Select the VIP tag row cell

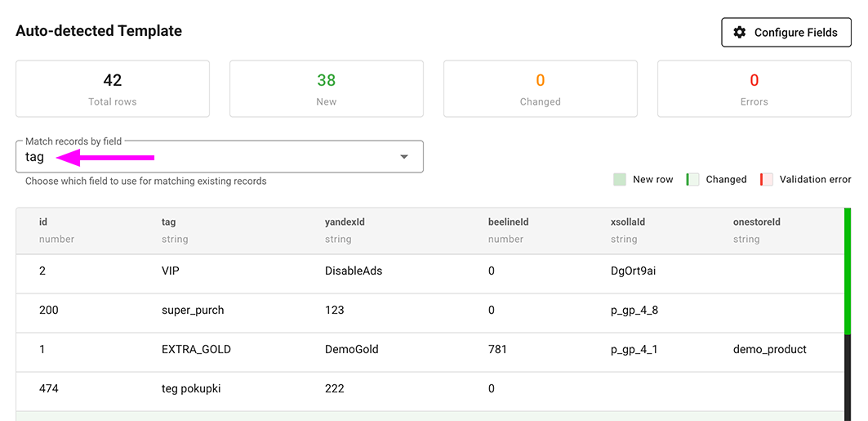pos(171,271)
